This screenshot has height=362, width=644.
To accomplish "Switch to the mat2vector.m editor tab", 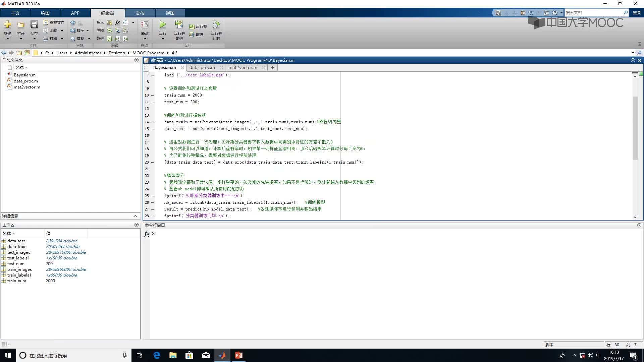I will 243,67.
